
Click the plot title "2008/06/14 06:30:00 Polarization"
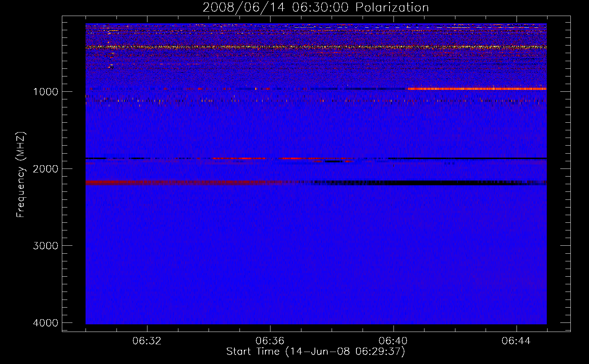click(316, 7)
